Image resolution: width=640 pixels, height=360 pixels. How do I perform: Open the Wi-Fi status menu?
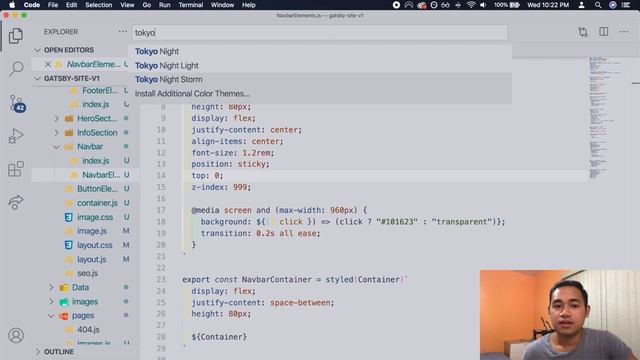[x=471, y=5]
